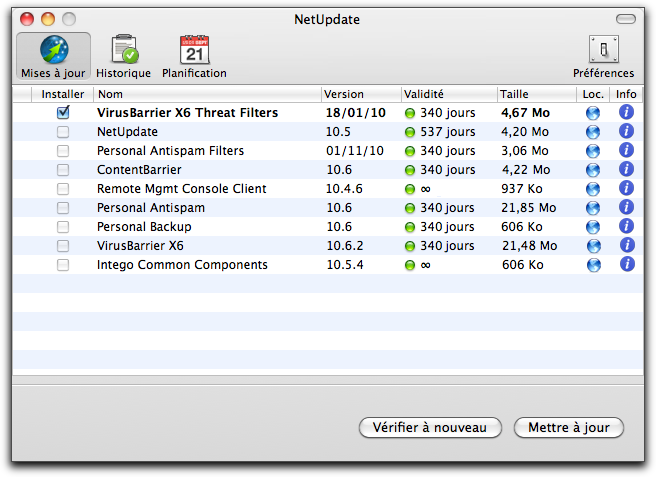Click version 10.6.2 cell
Screen dimensions: 656x477
coord(345,246)
